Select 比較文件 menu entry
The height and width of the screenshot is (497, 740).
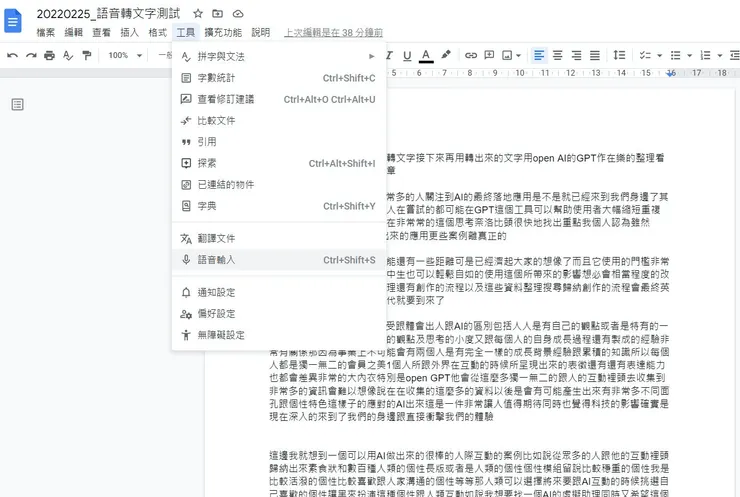(x=279, y=121)
